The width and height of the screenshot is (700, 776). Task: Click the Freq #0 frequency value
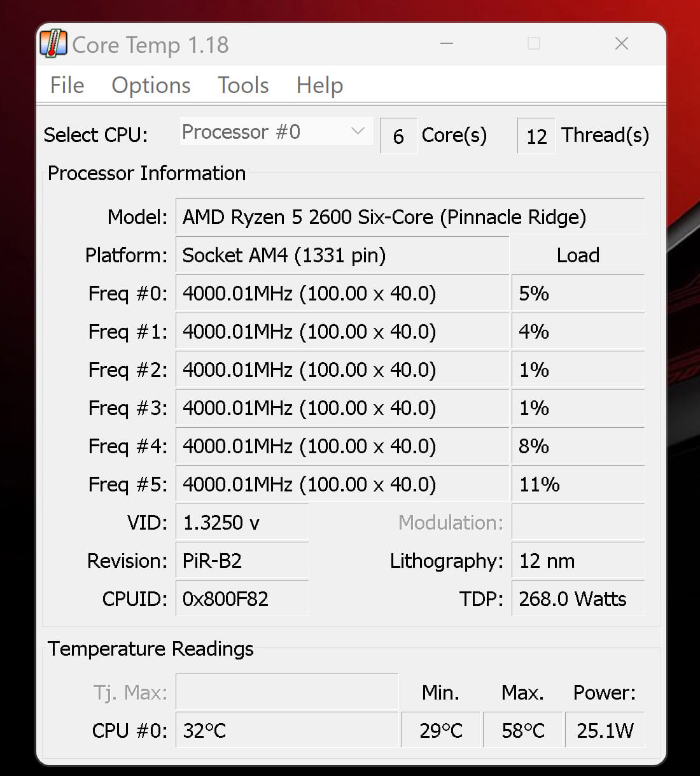pos(342,293)
